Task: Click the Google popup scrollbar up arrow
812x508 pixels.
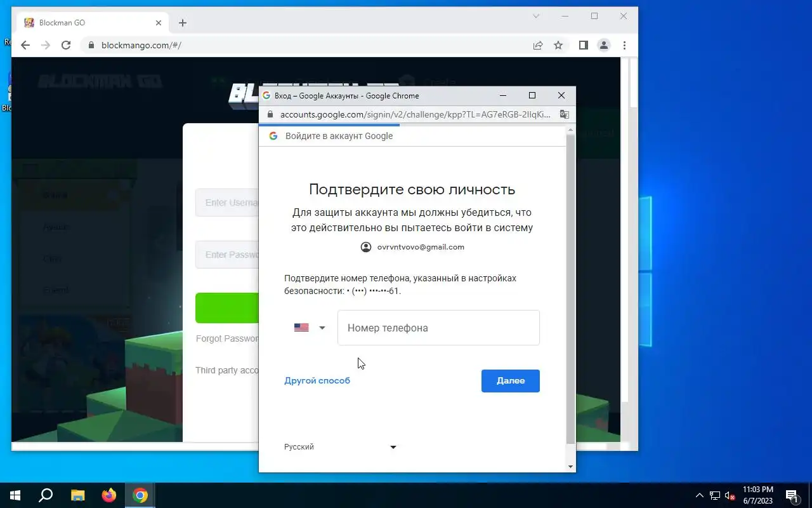Action: (570, 130)
